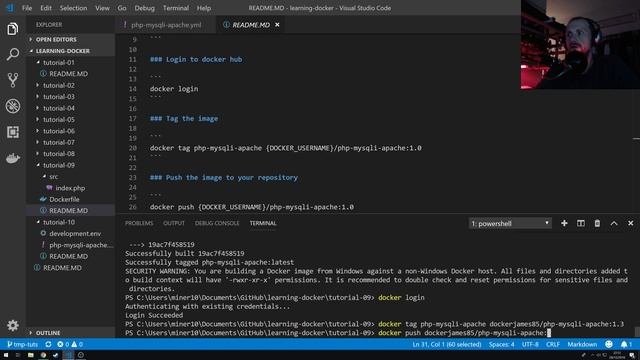Expand the Outline section
The width and height of the screenshot is (640, 360).
pyautogui.click(x=48, y=333)
